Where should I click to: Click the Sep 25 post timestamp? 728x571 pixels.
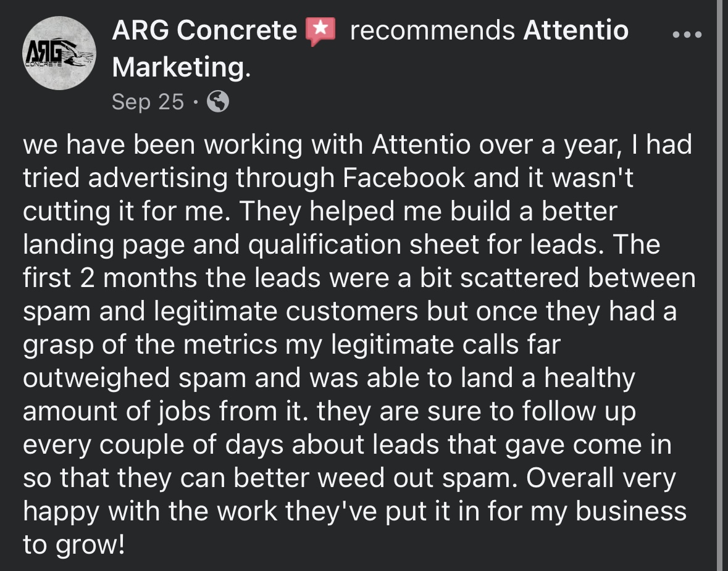pos(148,102)
